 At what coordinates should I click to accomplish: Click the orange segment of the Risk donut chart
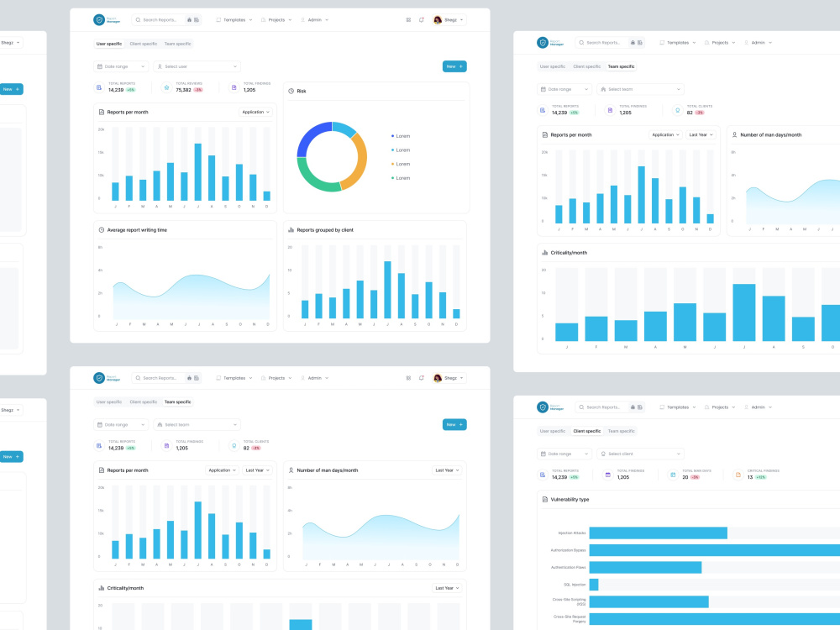(360, 162)
